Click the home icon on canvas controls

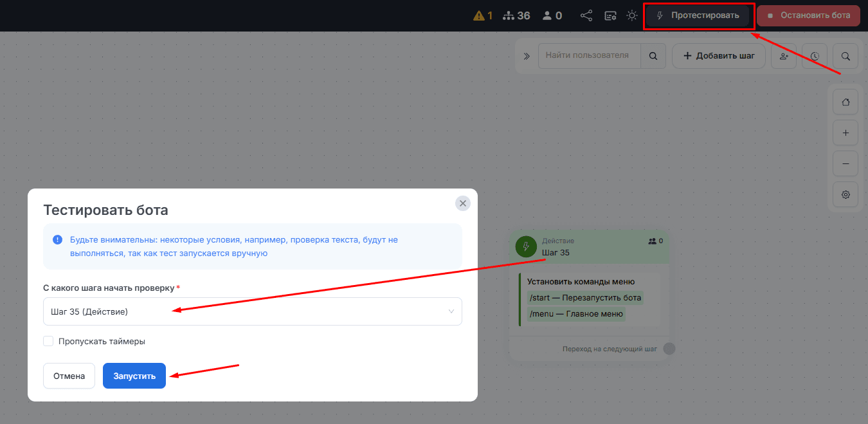click(x=845, y=102)
